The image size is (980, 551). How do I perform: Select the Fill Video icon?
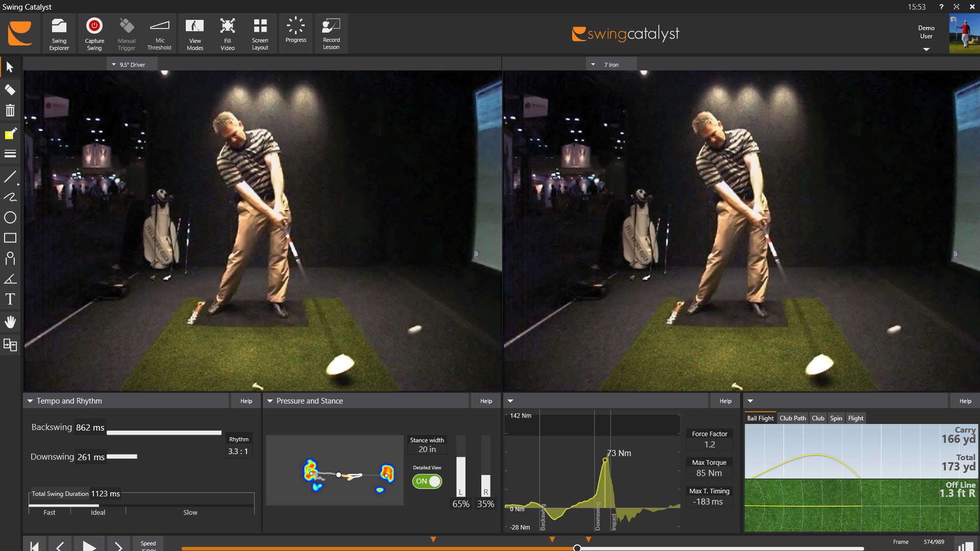[x=227, y=27]
